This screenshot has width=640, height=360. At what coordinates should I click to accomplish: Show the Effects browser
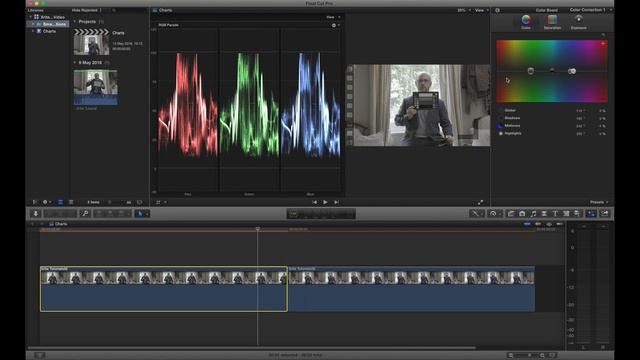click(x=511, y=213)
